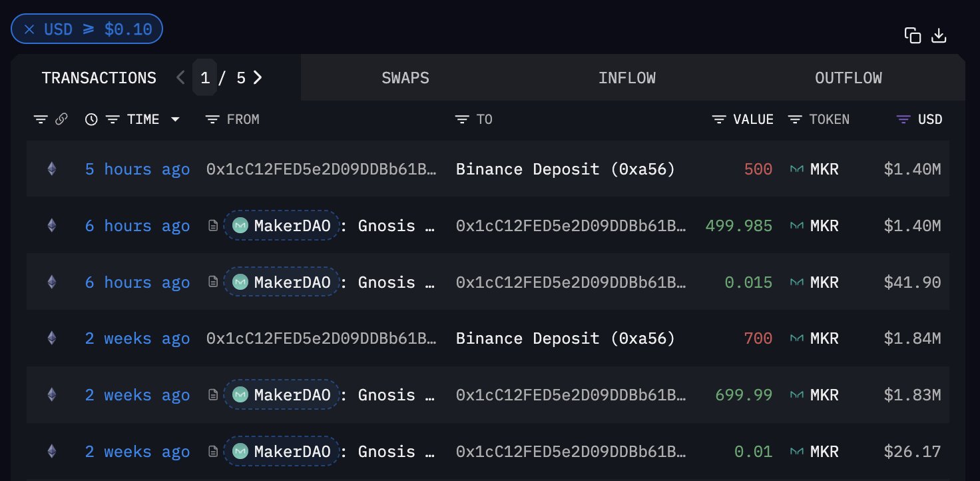Click the document icon in 499.985 MKR row
This screenshot has height=481, width=980.
pyautogui.click(x=213, y=226)
